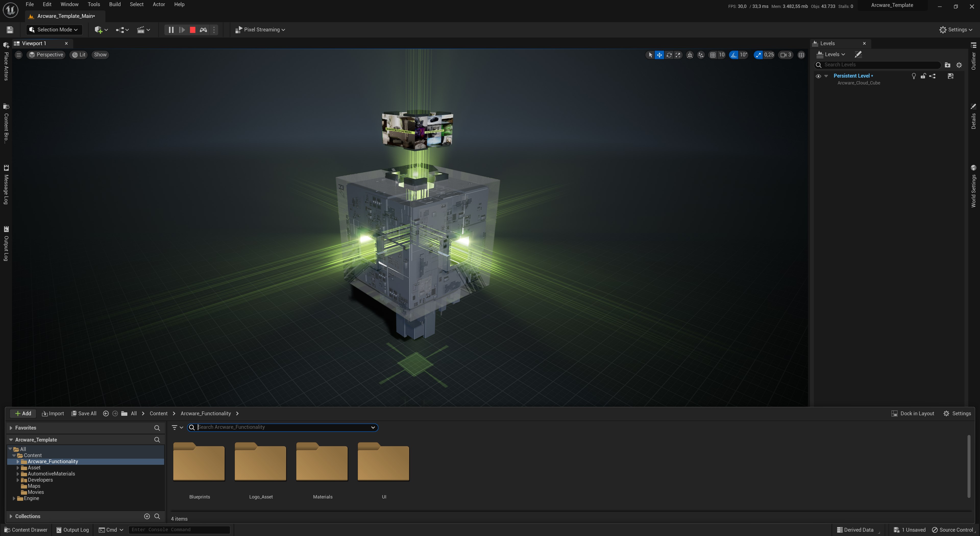Select the rotate transform gizmo tool

pos(669,55)
